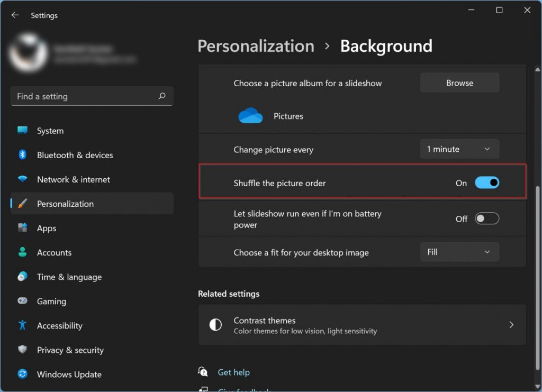Open Apps settings
This screenshot has width=542, height=392.
click(46, 228)
